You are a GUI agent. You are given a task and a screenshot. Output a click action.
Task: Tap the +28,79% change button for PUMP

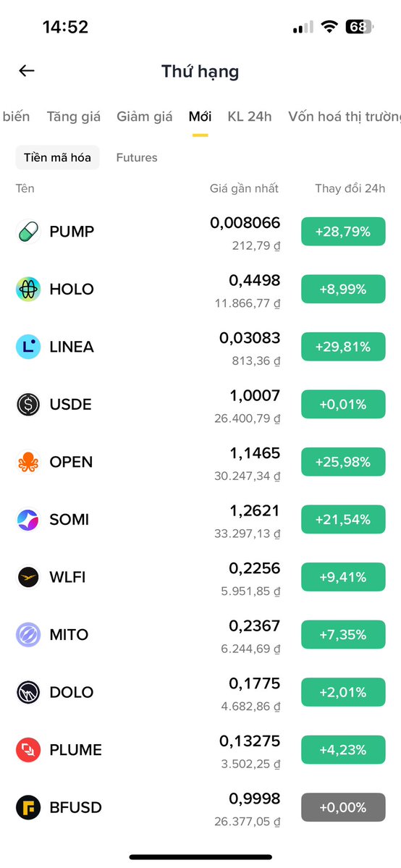pos(343,232)
